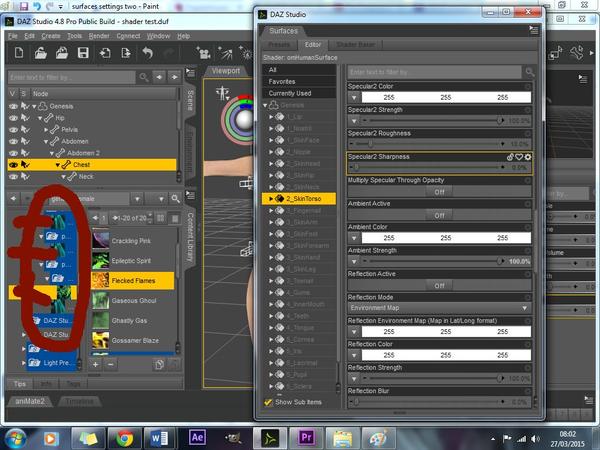Viewport: 600px width, 450px height.
Task: Expand the Pelvis node
Action: (46, 130)
